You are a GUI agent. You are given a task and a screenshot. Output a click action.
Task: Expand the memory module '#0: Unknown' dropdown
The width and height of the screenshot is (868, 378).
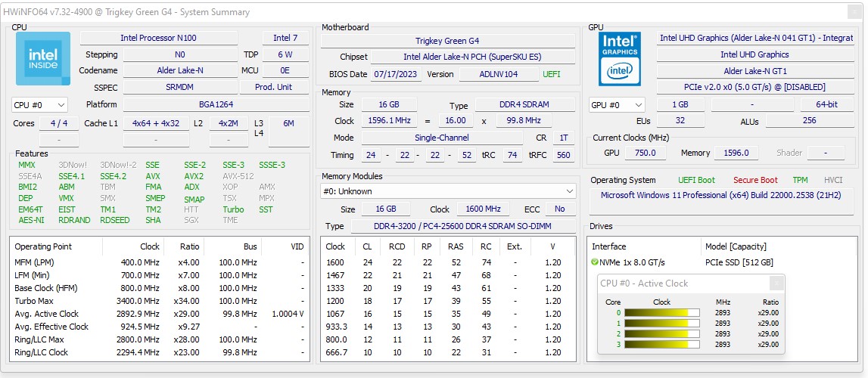point(448,191)
